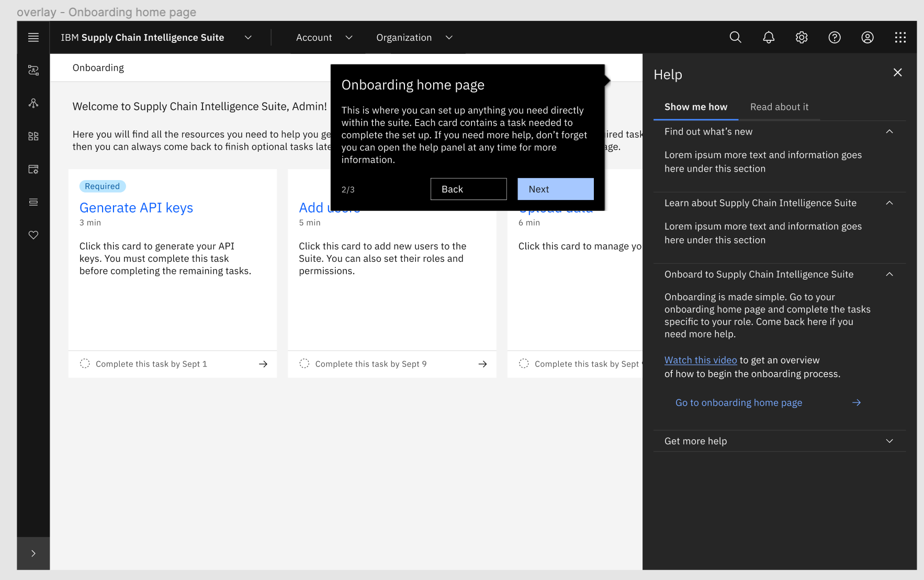Click arrow on Add users card
Viewport: 924px width, 580px height.
click(x=482, y=364)
